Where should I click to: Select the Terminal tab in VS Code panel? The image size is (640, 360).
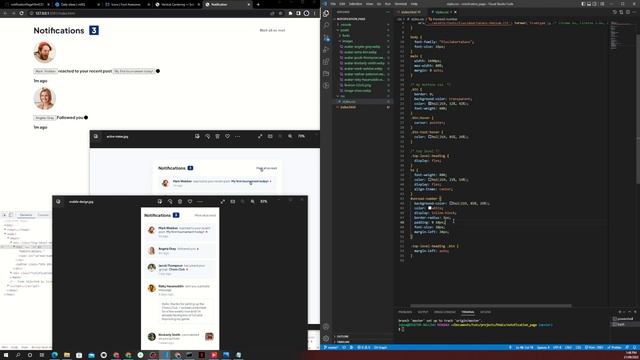point(468,312)
